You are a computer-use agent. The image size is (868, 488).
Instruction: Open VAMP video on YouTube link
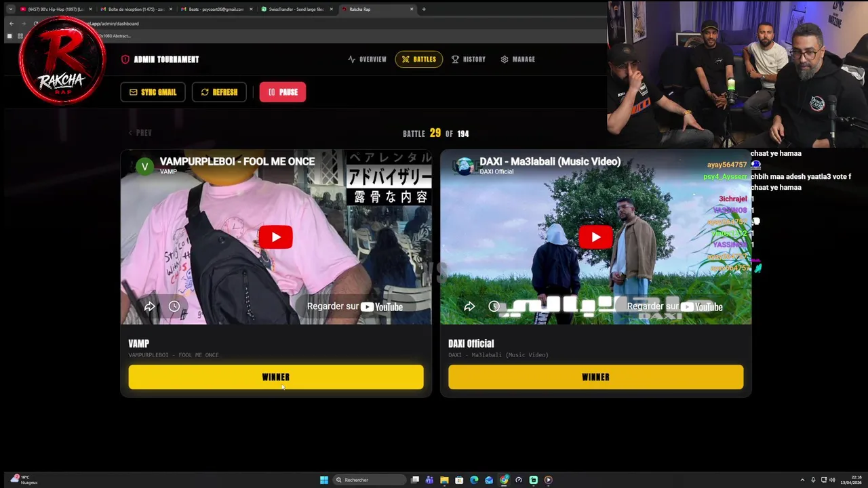click(x=355, y=306)
